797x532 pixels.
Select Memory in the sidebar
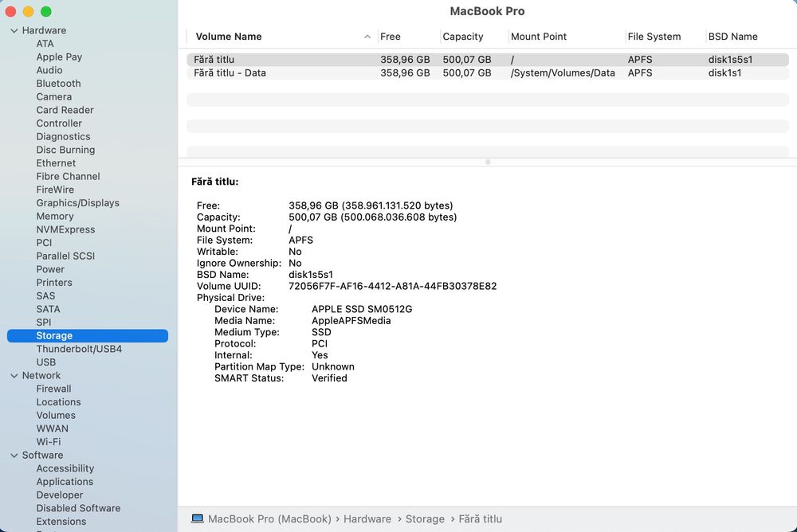pyautogui.click(x=55, y=216)
